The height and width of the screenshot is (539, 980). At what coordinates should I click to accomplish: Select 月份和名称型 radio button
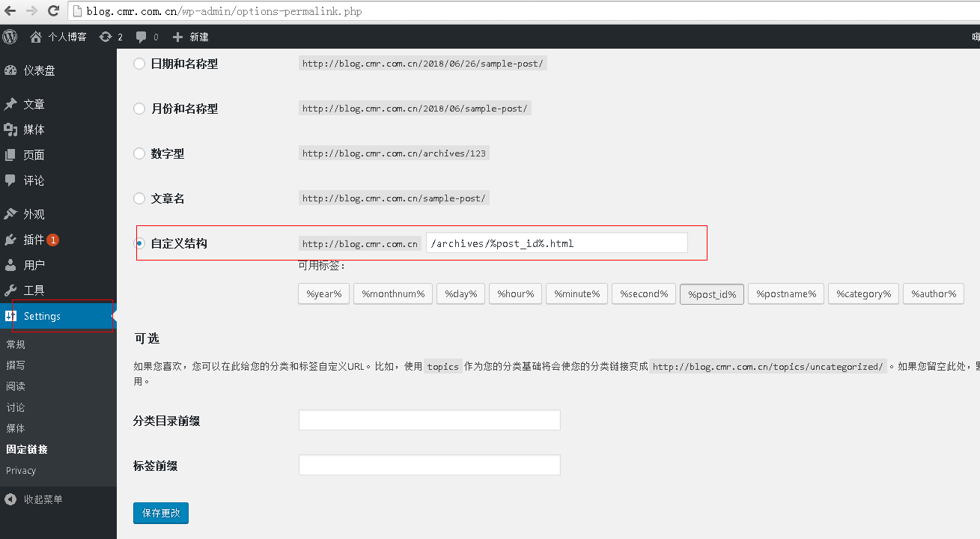pos(139,109)
